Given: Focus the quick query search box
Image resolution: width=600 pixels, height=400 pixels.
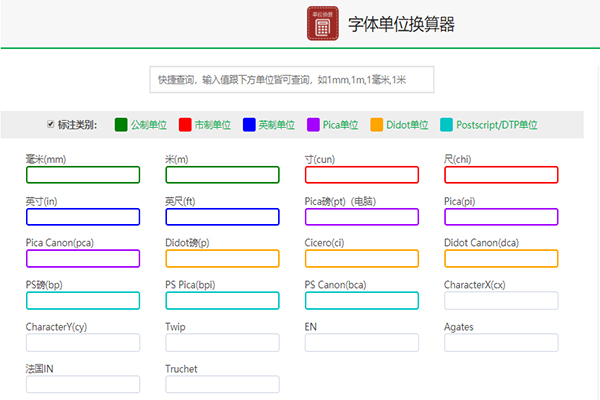Looking at the screenshot, I should (292, 80).
